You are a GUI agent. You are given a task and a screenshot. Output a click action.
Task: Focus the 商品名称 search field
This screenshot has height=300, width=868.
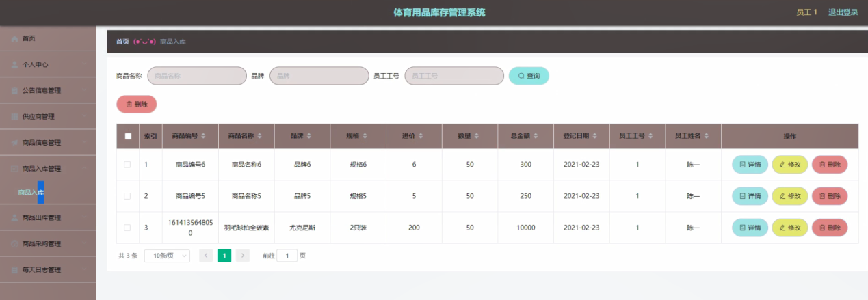point(197,76)
